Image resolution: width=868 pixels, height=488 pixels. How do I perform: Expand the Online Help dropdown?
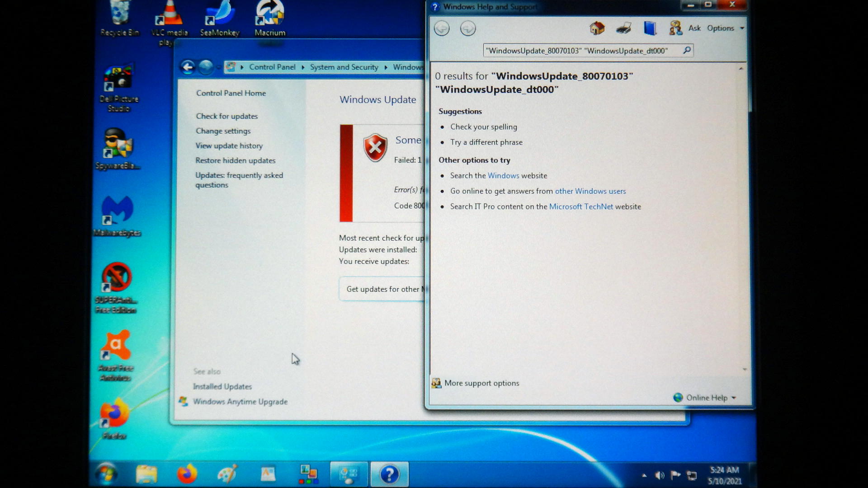coord(705,398)
